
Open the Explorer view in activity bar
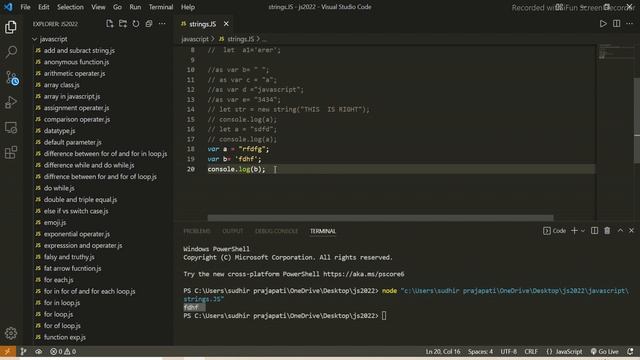point(11,27)
